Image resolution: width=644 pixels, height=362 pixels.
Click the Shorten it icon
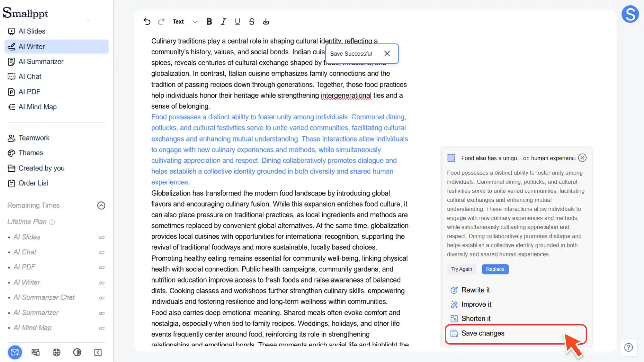tap(454, 319)
